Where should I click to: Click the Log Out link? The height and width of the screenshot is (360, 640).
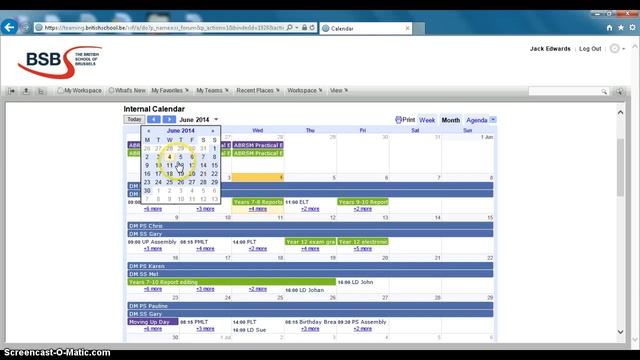tap(590, 49)
